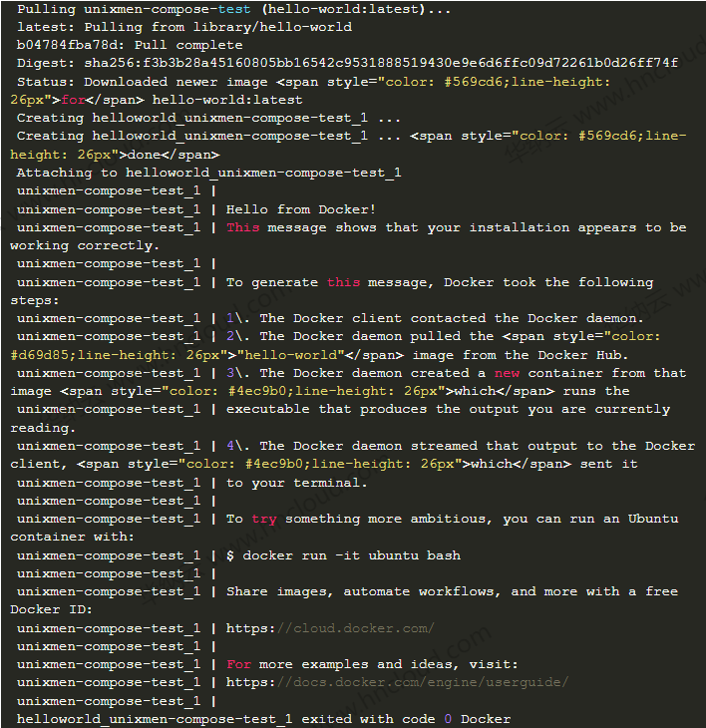Image resolution: width=706 pixels, height=728 pixels.
Task: Click the sha256 Digest line
Action: tap(347, 64)
